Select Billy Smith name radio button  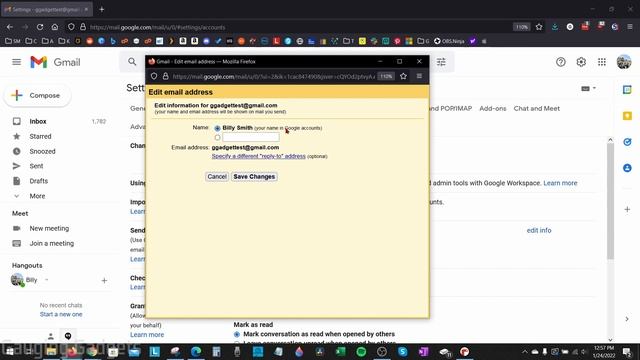click(x=217, y=128)
